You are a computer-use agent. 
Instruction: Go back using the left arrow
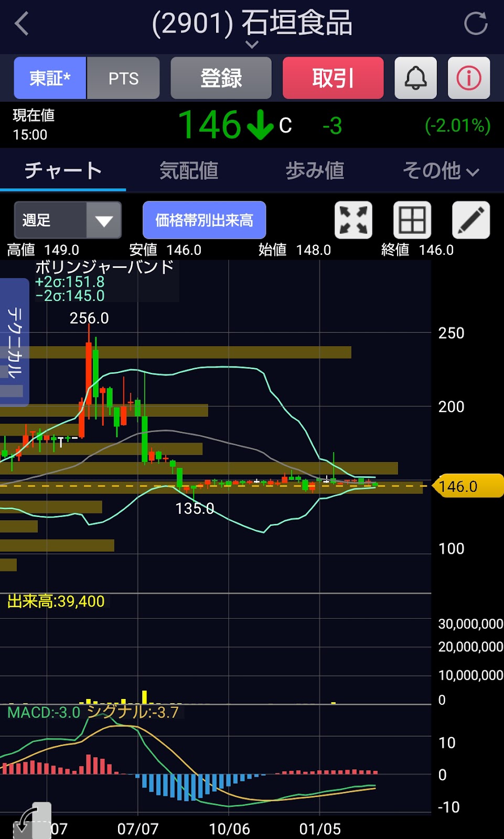coord(22,24)
